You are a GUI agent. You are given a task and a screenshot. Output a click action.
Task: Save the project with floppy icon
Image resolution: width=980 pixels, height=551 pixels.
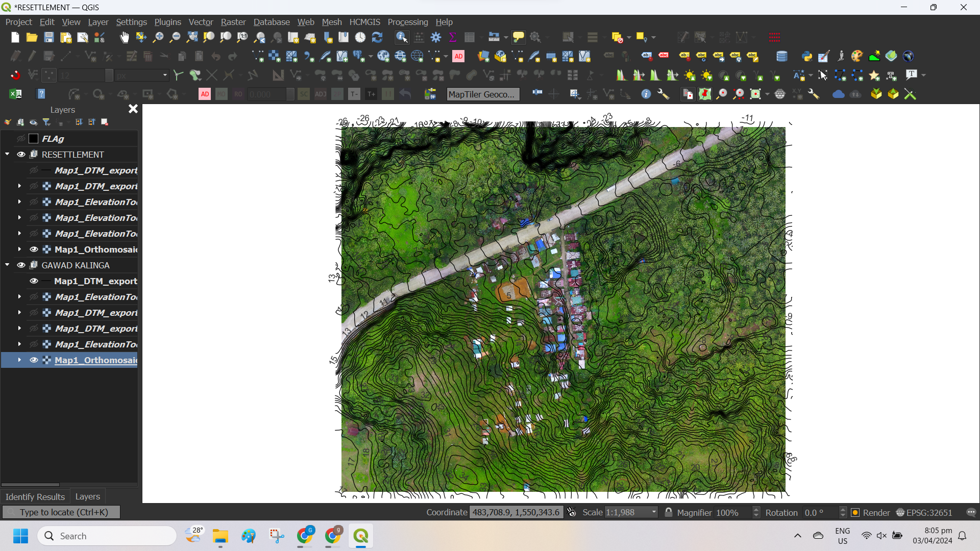[48, 37]
